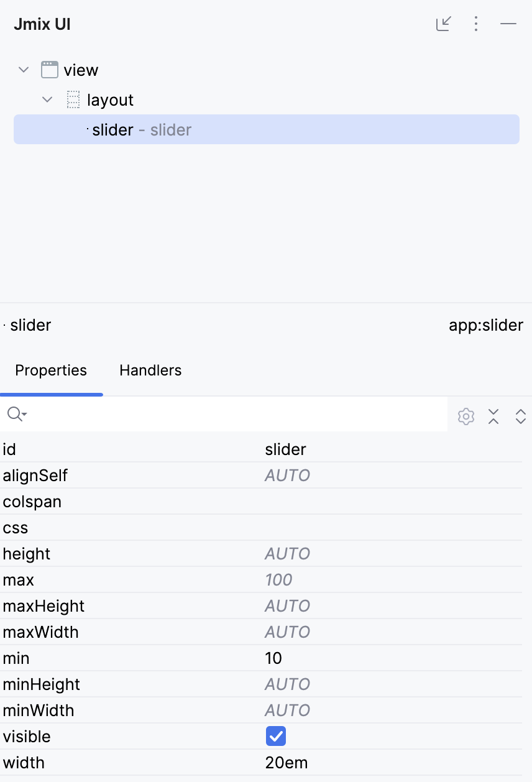The image size is (532, 782).
Task: Switch to the Handlers tab
Action: click(150, 370)
